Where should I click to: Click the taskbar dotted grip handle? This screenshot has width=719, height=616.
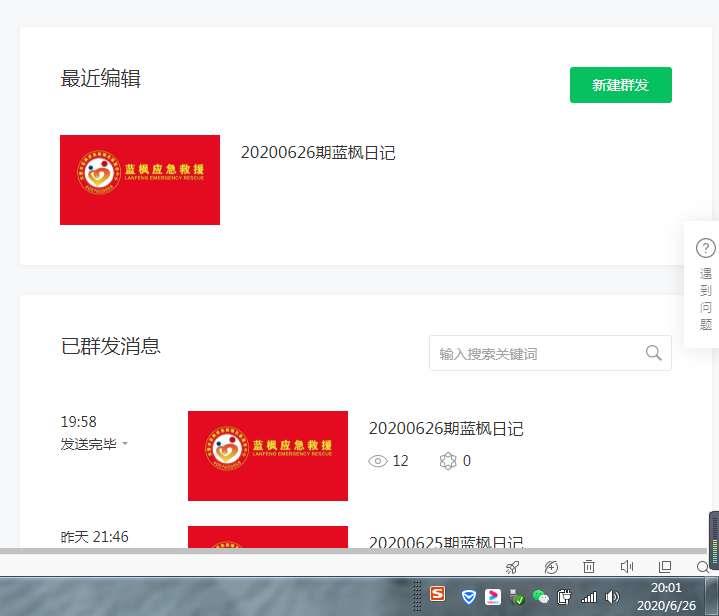pyautogui.click(x=417, y=596)
